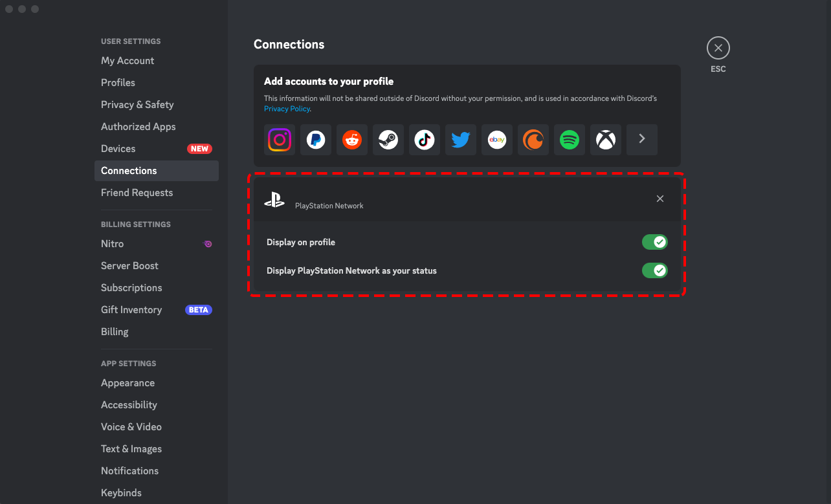831x504 pixels.
Task: Select Nitro in billing settings
Action: click(x=113, y=244)
